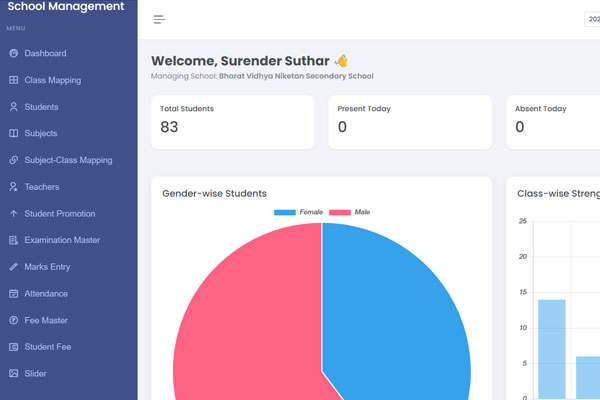The width and height of the screenshot is (600, 400).
Task: Click the Total Students card
Action: click(x=233, y=122)
